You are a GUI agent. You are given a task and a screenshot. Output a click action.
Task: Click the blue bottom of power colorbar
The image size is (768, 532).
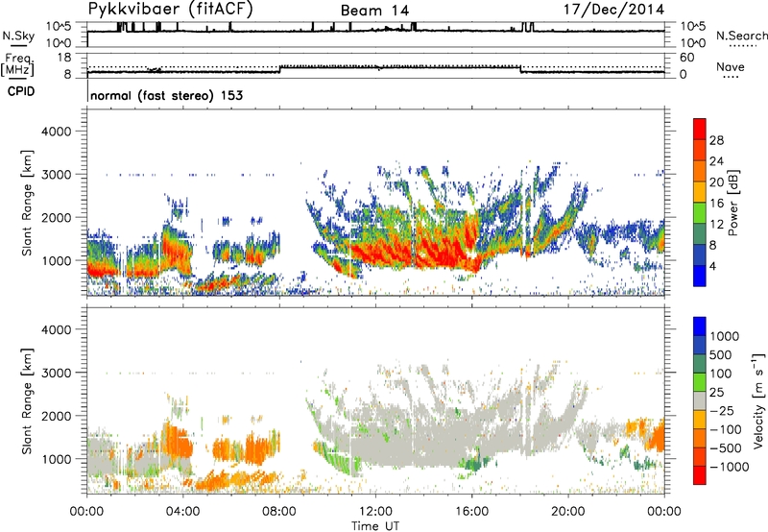700,276
